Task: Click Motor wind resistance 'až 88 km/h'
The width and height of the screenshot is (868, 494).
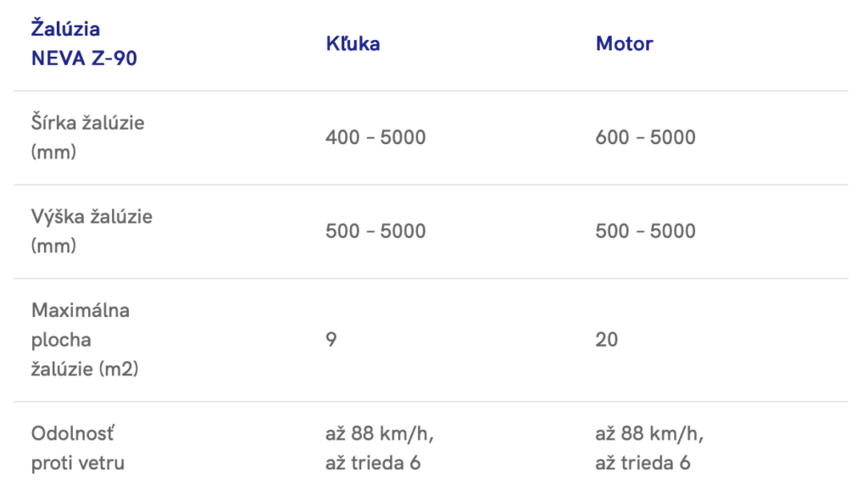Action: coord(650,434)
